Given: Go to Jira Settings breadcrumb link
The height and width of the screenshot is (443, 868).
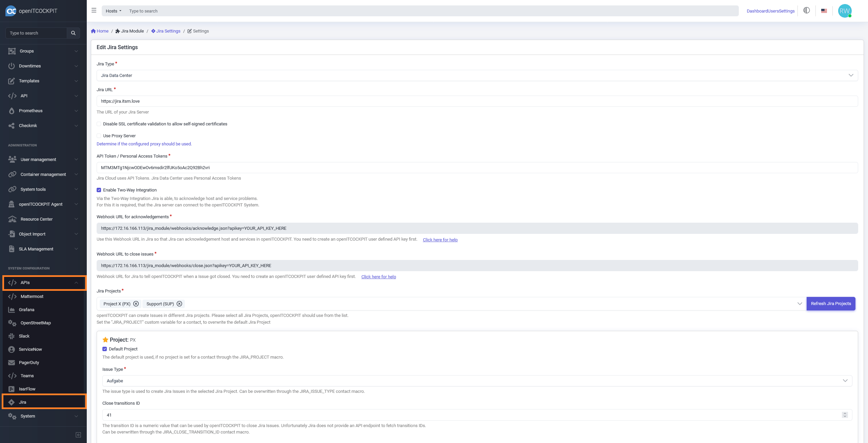Looking at the screenshot, I should click(x=166, y=31).
